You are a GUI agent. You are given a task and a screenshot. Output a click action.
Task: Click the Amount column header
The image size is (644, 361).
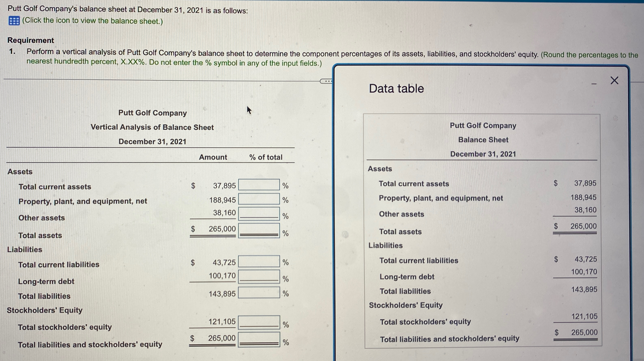(213, 157)
